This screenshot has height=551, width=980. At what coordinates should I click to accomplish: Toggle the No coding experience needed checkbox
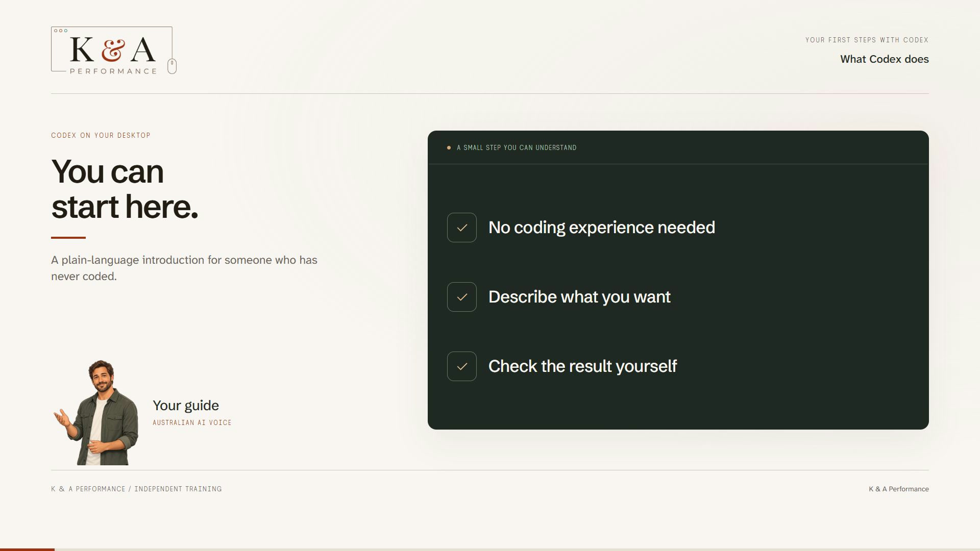(462, 228)
